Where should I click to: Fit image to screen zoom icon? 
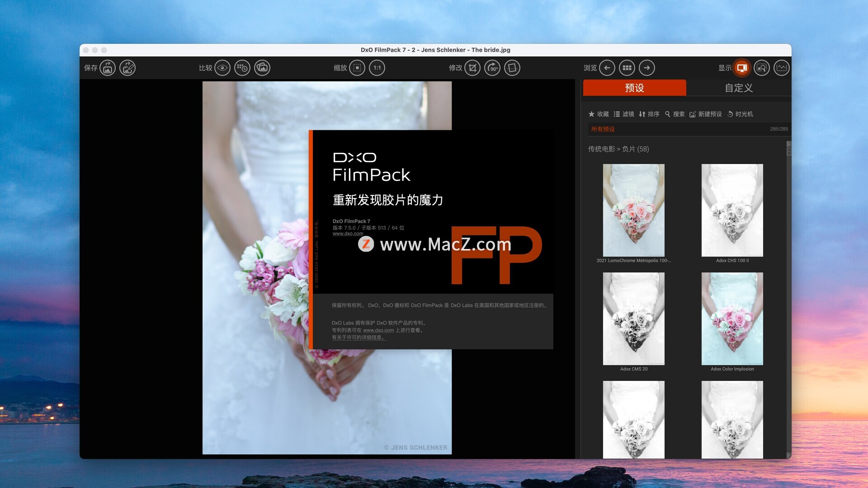pos(357,68)
